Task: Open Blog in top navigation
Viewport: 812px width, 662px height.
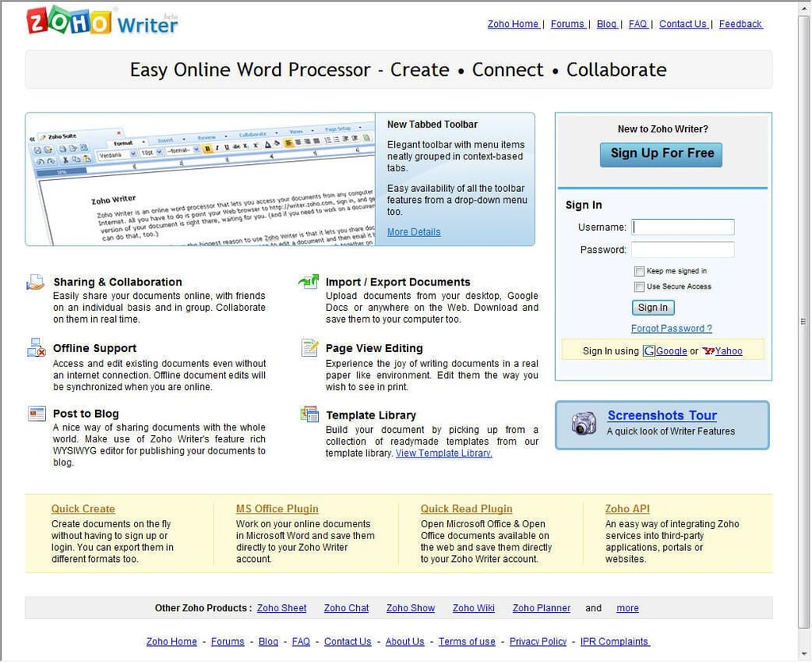Action: [x=607, y=24]
